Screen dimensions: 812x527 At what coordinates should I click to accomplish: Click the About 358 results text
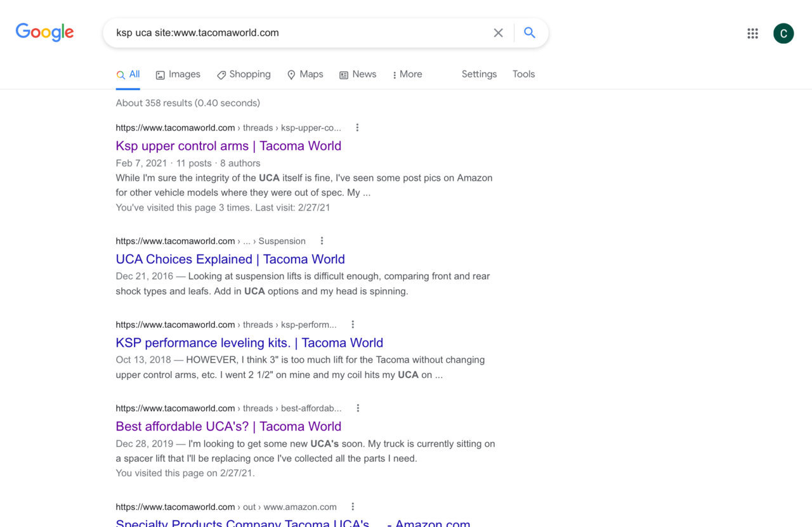(x=188, y=103)
